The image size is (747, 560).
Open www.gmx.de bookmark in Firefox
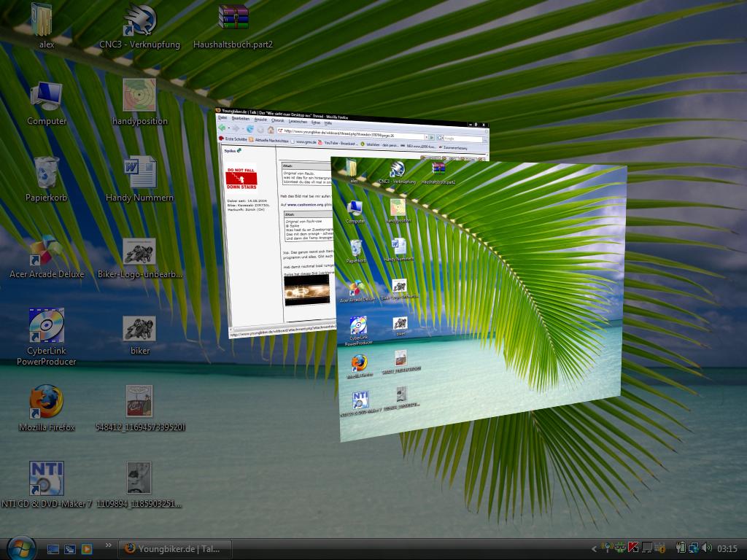pyautogui.click(x=303, y=141)
